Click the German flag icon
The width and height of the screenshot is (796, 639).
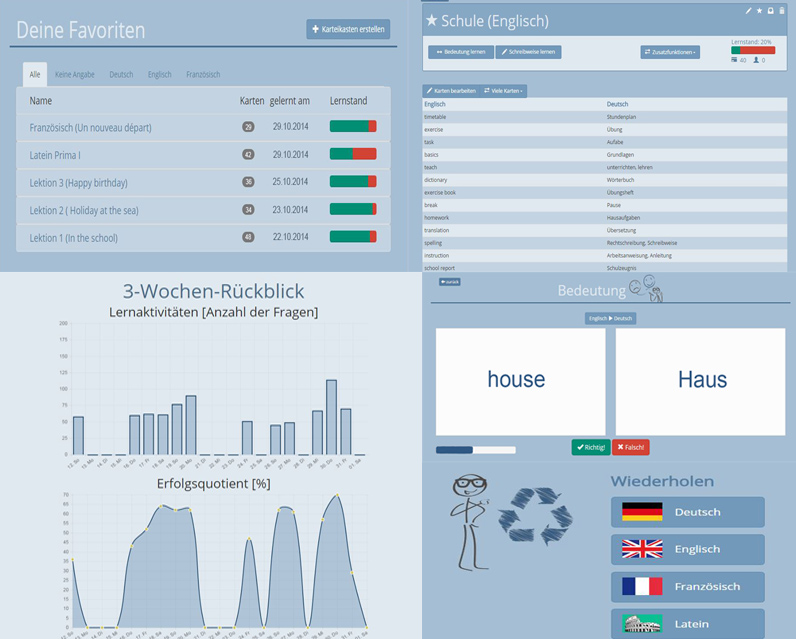tap(642, 512)
